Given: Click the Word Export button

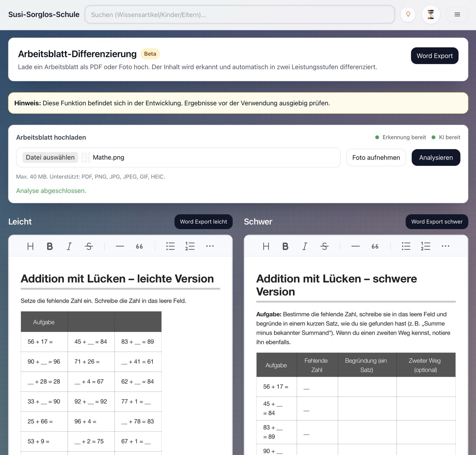Looking at the screenshot, I should click(434, 56).
